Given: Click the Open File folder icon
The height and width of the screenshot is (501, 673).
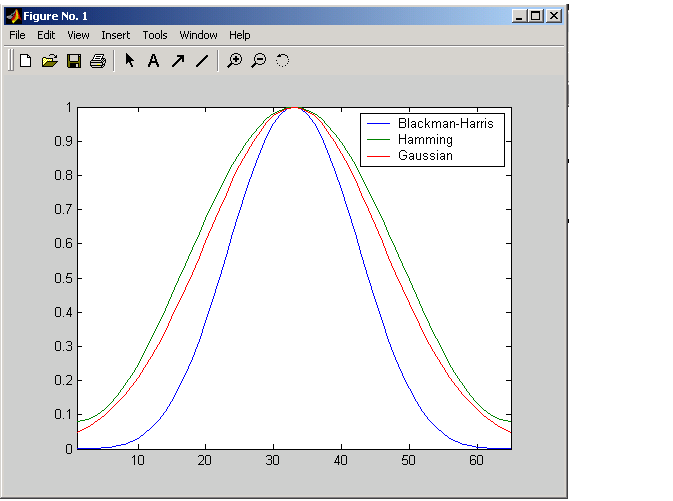Looking at the screenshot, I should (50, 61).
